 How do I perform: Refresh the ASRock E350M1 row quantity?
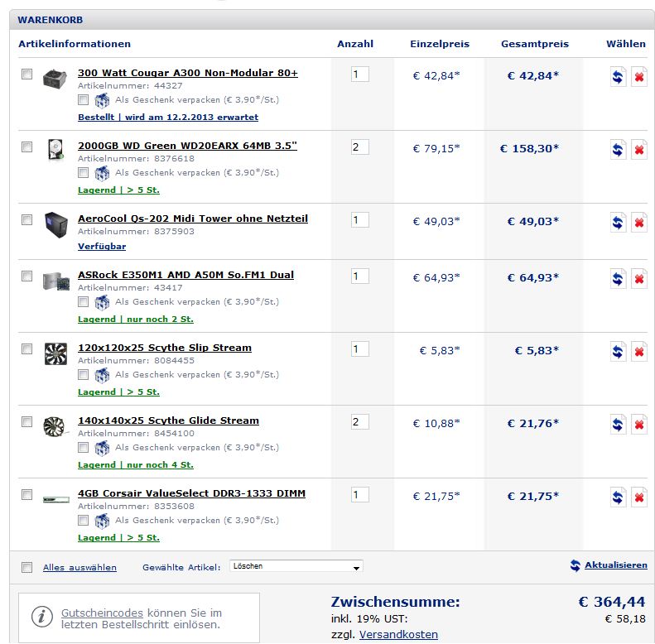(x=618, y=279)
